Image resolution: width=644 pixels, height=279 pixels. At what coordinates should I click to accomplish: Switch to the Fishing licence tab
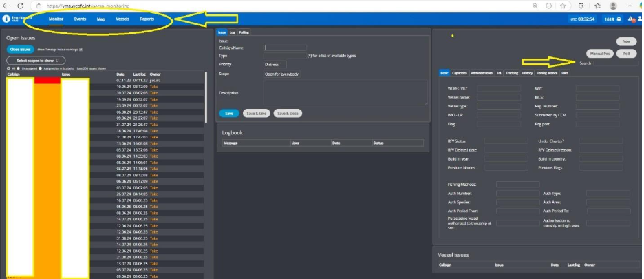[x=547, y=73]
